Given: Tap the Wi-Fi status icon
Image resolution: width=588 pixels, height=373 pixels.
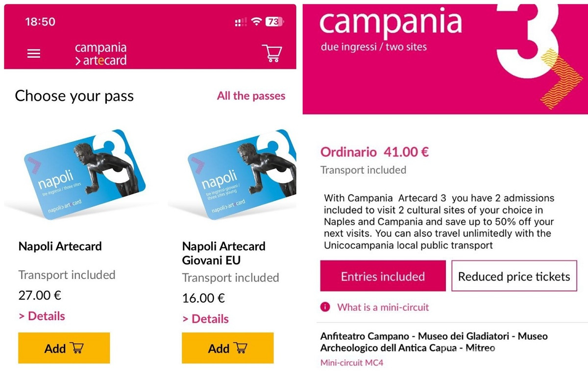Looking at the screenshot, I should pyautogui.click(x=256, y=22).
